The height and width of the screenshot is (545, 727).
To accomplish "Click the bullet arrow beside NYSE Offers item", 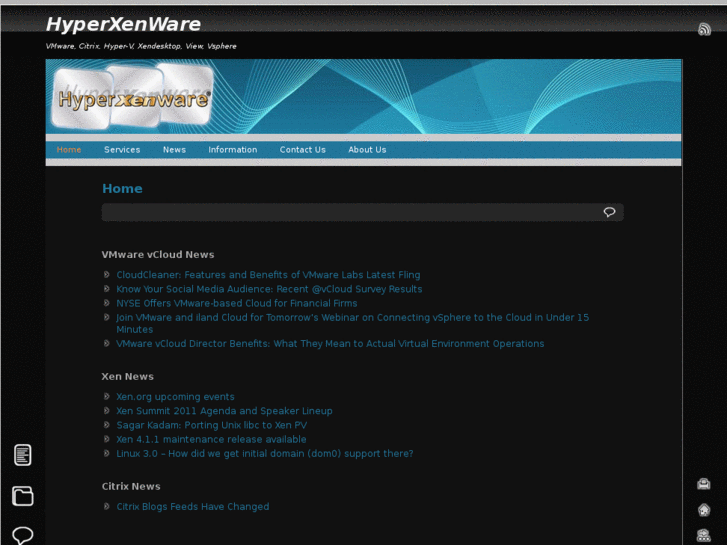I will click(x=107, y=303).
